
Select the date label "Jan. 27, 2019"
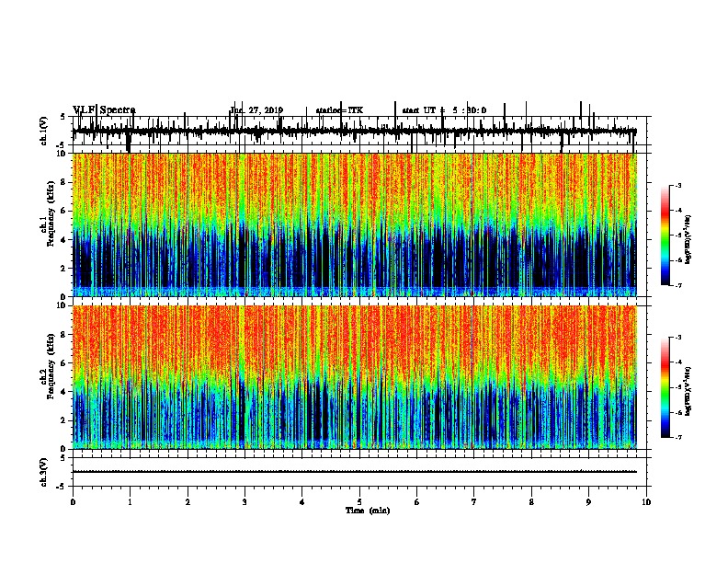pos(256,110)
